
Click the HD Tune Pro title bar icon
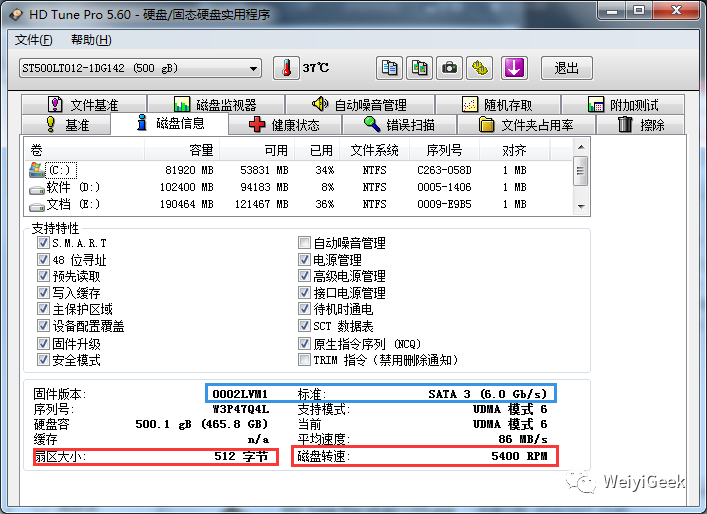pyautogui.click(x=16, y=14)
